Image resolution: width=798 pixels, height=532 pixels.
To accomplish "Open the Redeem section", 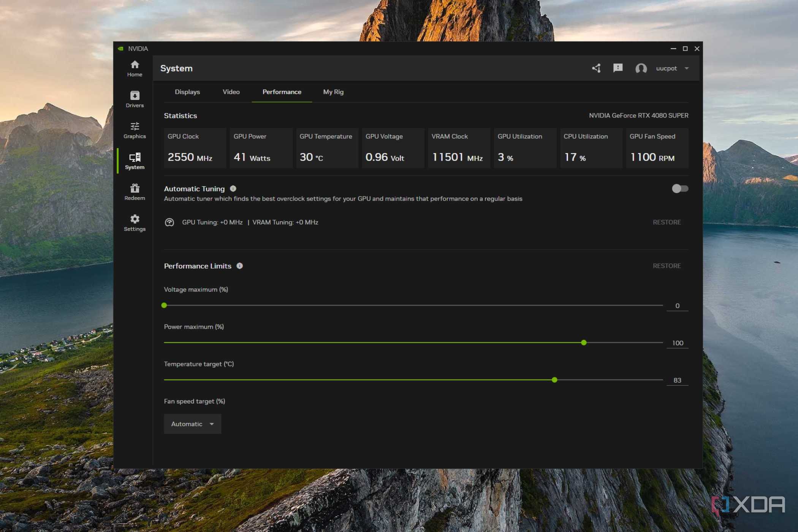I will (135, 192).
